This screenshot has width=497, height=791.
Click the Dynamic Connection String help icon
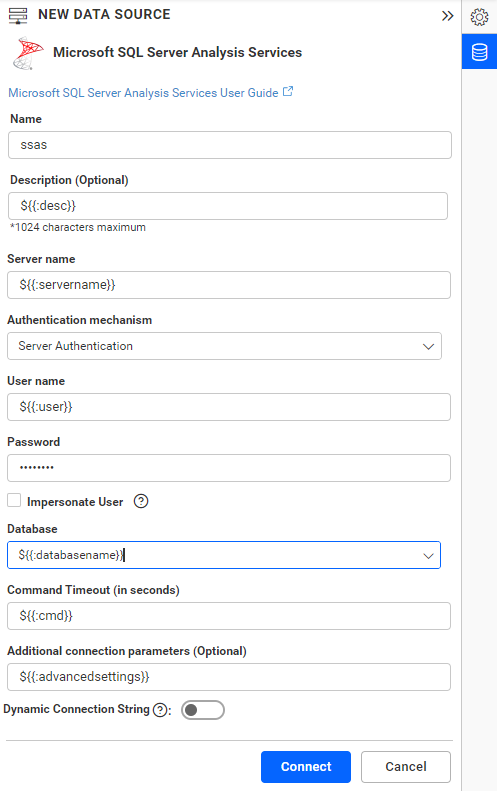click(x=160, y=710)
